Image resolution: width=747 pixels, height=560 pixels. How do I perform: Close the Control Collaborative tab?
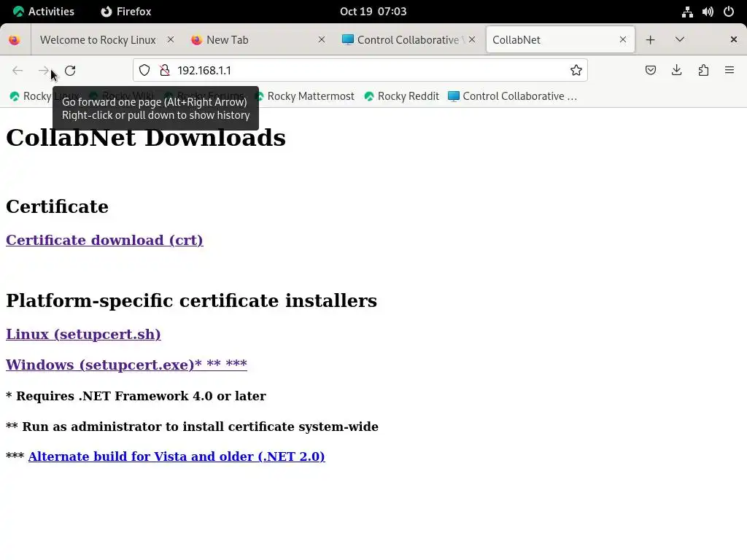(x=472, y=39)
